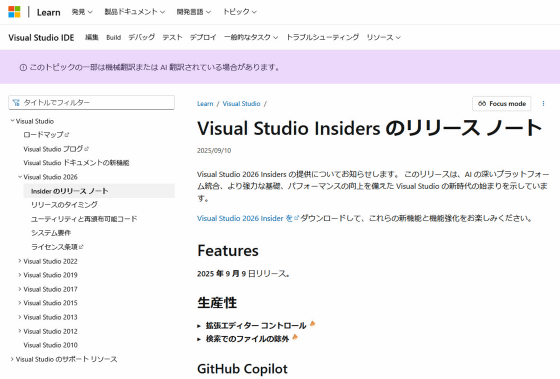Click the 2025/09/10 date text
Viewport: 560px width, 379px height.
click(214, 150)
